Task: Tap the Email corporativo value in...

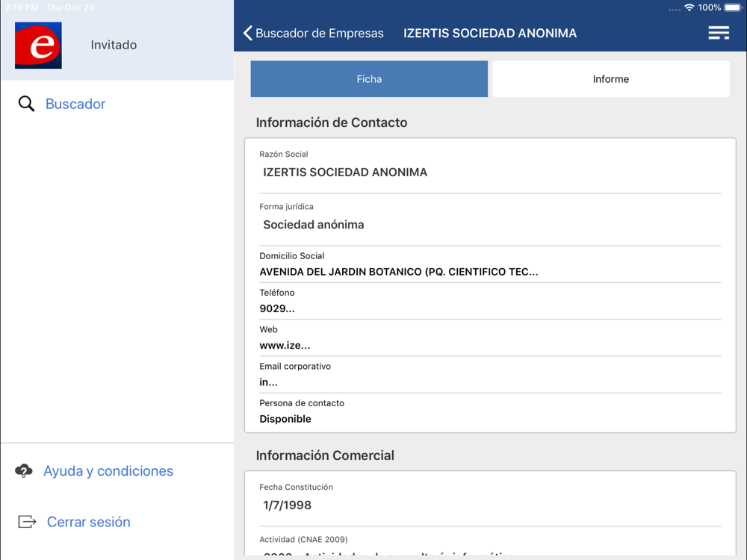Action: pyautogui.click(x=268, y=382)
